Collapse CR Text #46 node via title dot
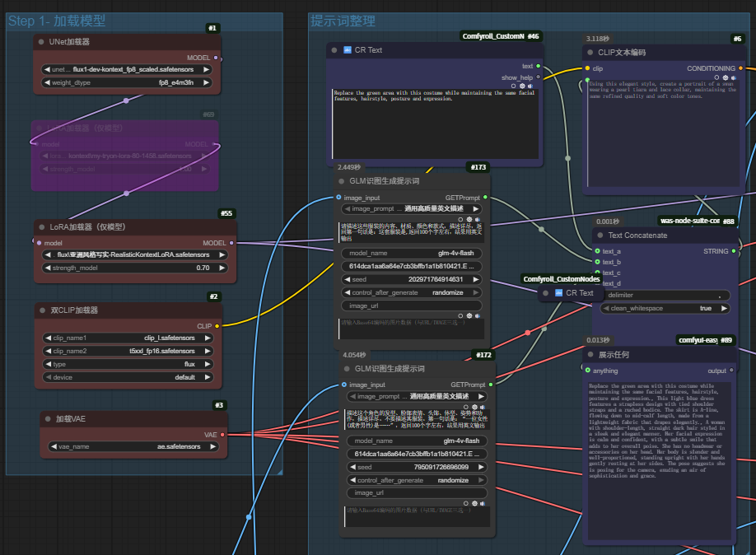This screenshot has height=555, width=756. [334, 50]
